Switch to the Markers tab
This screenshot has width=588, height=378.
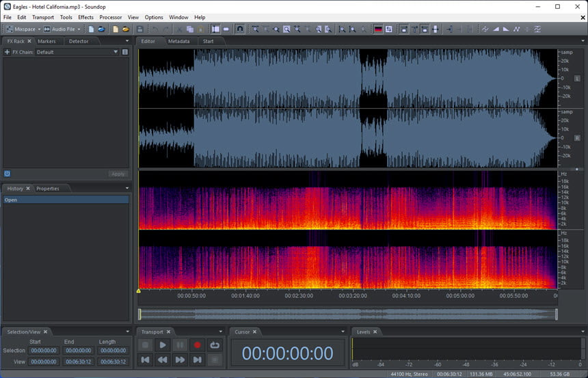[x=46, y=41]
